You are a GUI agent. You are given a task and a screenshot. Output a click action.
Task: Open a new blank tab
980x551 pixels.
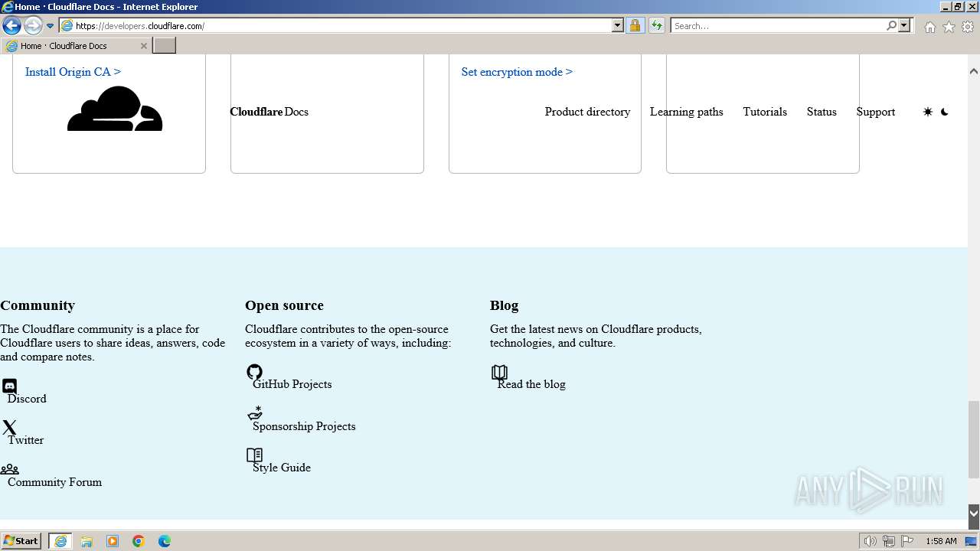click(x=165, y=45)
